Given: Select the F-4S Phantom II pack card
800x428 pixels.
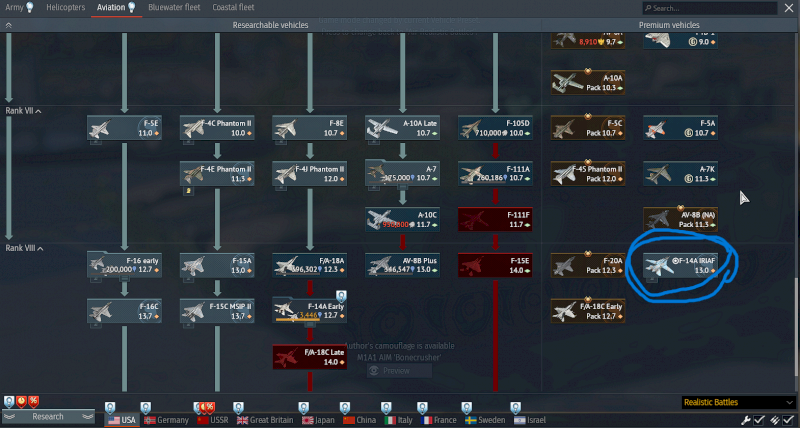Looking at the screenshot, I should (588, 173).
